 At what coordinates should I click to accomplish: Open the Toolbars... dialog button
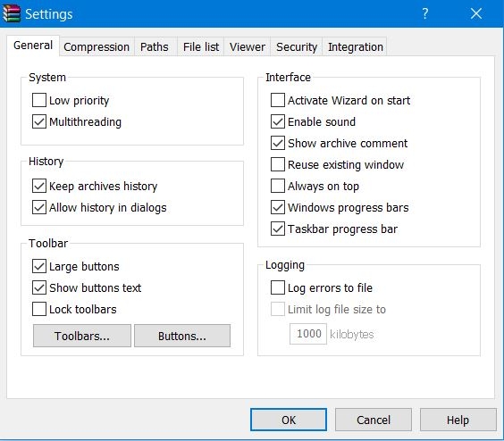(x=82, y=336)
